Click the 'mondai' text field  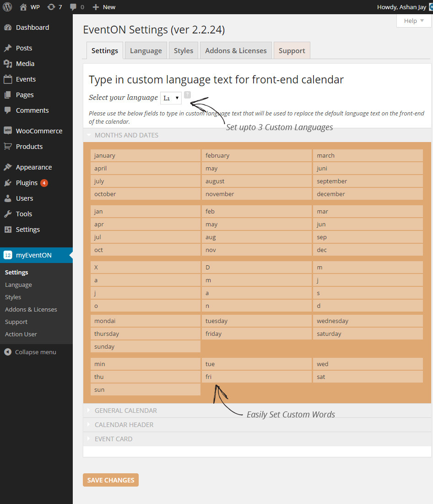pyautogui.click(x=146, y=321)
